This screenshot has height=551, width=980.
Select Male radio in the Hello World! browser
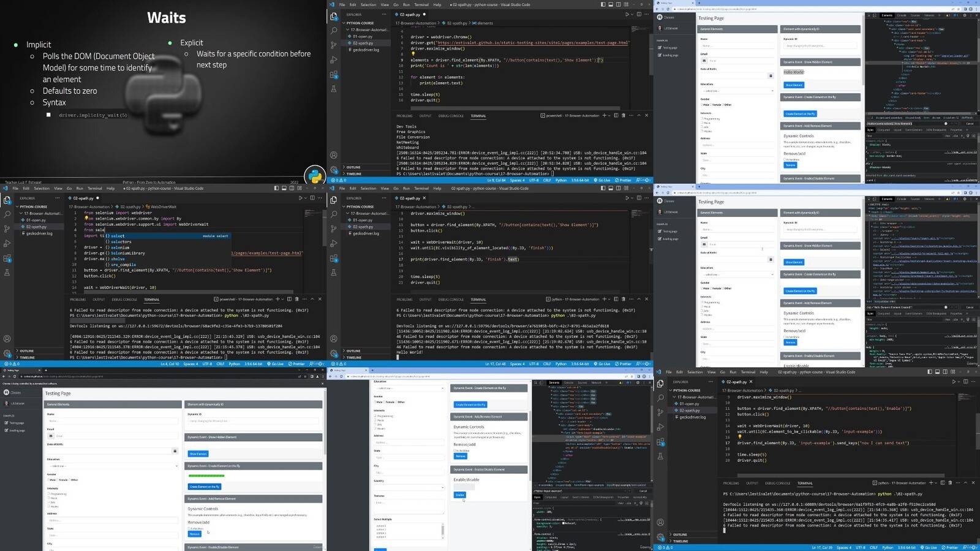[x=702, y=105]
